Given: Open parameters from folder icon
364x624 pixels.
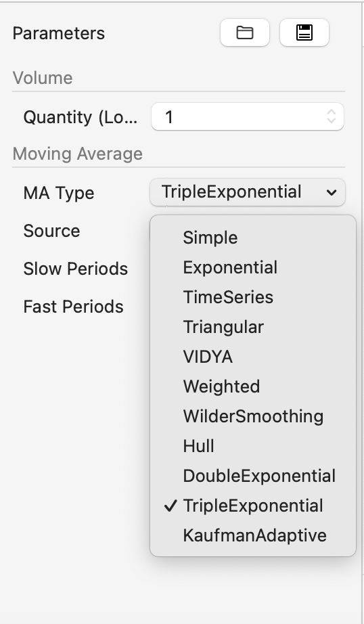Looking at the screenshot, I should (x=245, y=32).
